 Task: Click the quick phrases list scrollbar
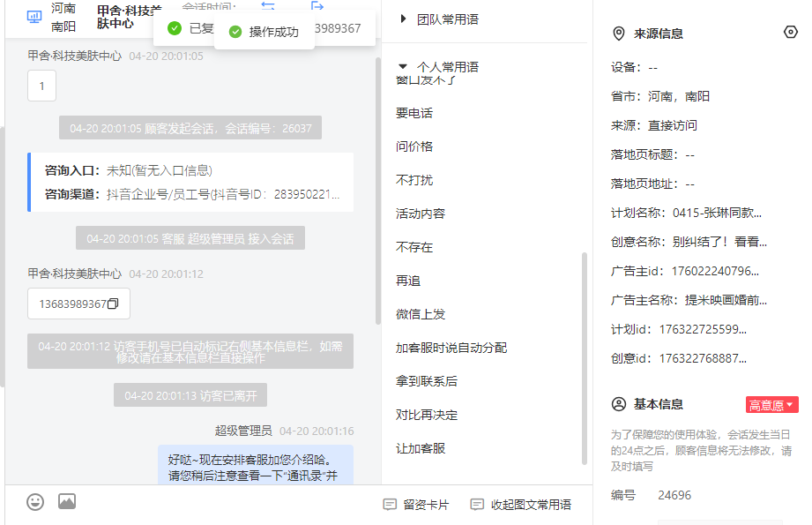(585, 358)
